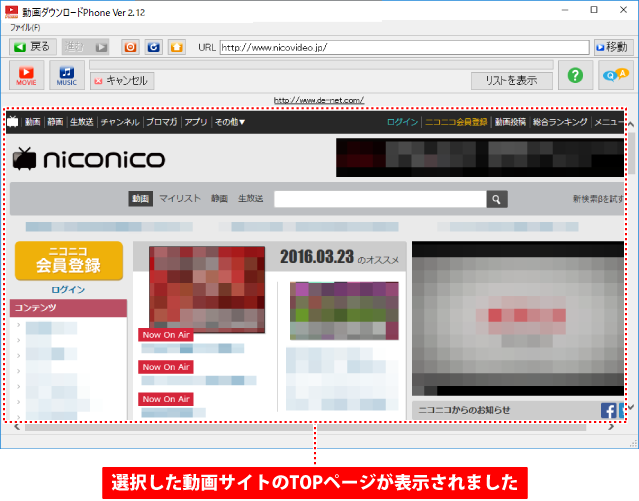Open the Q&A speech bubble icon

(x=615, y=75)
